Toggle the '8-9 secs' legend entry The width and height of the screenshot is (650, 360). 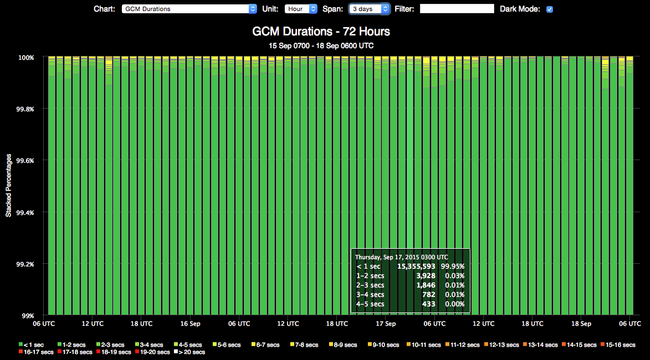click(343, 345)
